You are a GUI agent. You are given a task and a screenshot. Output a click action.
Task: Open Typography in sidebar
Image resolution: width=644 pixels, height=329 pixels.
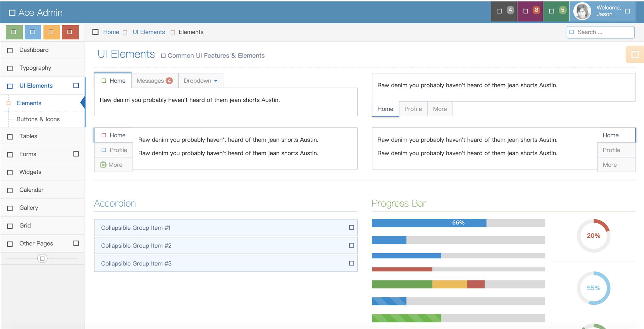[43, 68]
